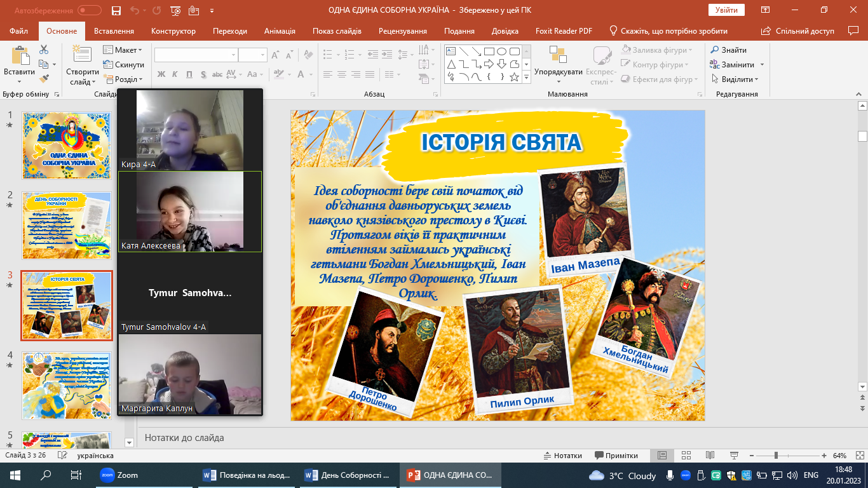
Task: Click the 64% zoom level value
Action: (839, 456)
